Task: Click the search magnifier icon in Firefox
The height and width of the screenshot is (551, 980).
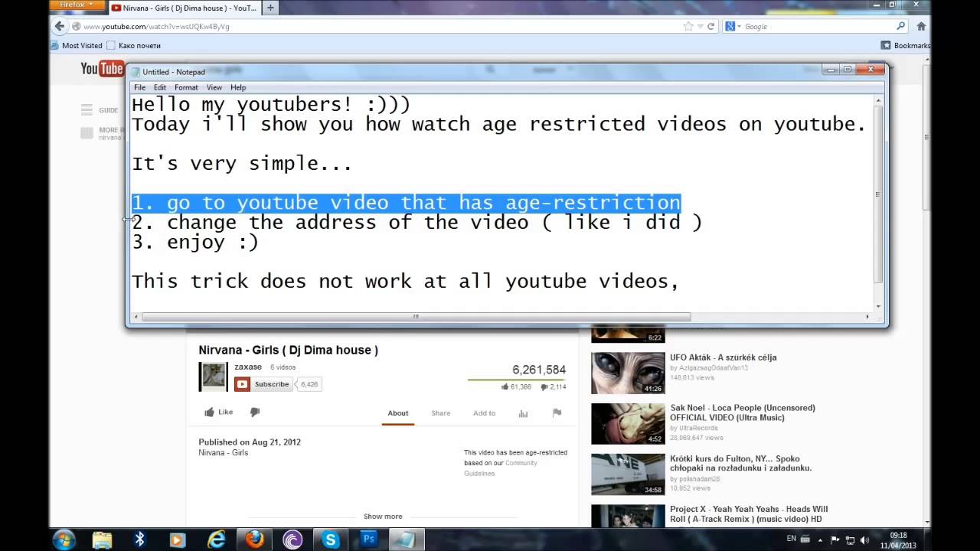Action: coord(900,26)
